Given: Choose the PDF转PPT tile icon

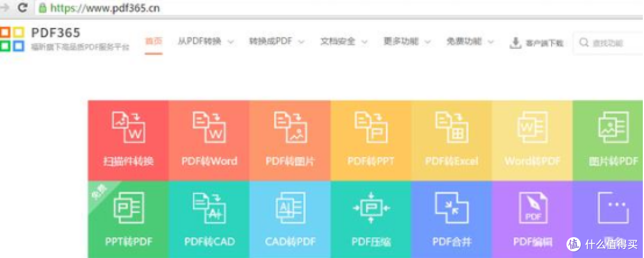Looking at the screenshot, I should (x=371, y=127).
